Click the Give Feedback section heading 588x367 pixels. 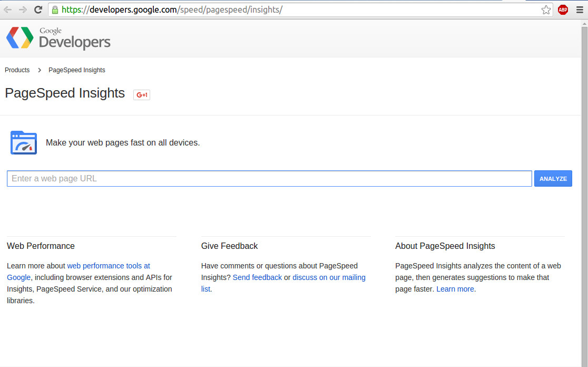tap(230, 246)
